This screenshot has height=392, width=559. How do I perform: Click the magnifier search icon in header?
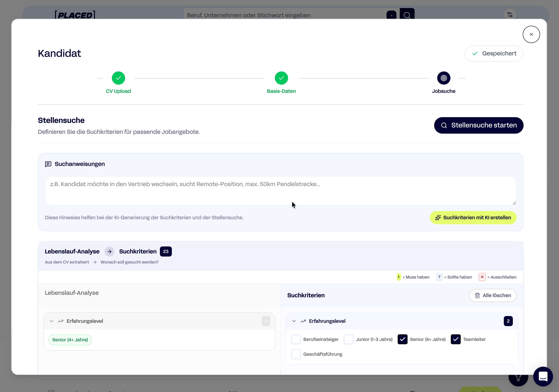[407, 15]
